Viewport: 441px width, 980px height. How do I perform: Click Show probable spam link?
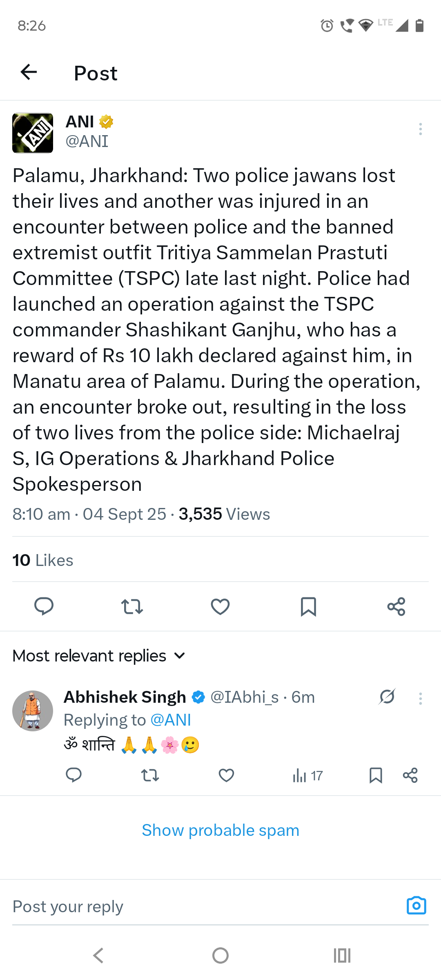220,830
